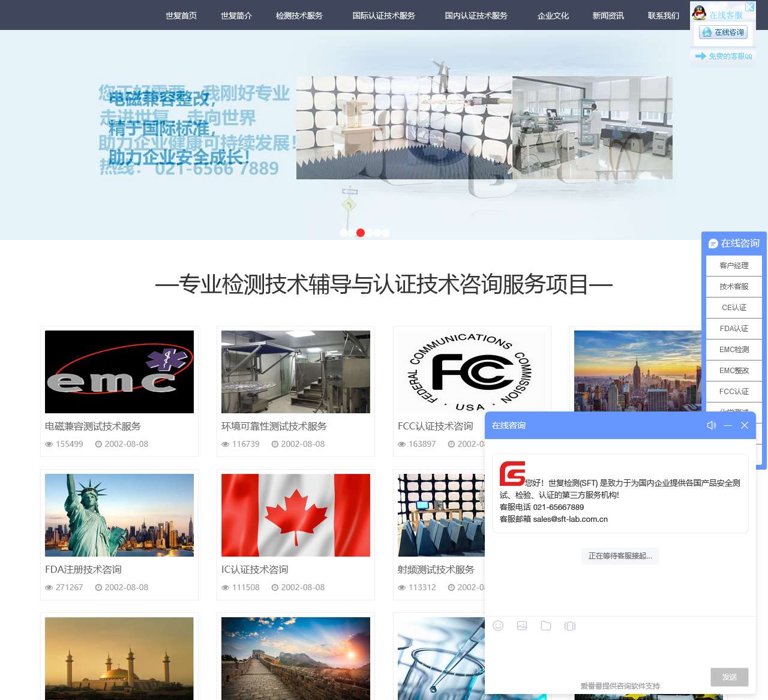Click into the chat message input area
The width and height of the screenshot is (768, 700).
coord(620,651)
